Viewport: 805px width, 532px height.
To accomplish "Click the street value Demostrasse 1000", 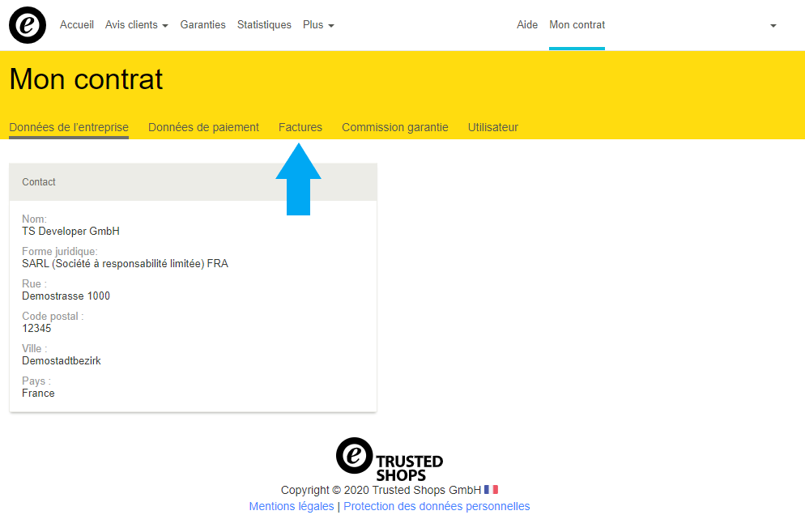I will pyautogui.click(x=66, y=296).
